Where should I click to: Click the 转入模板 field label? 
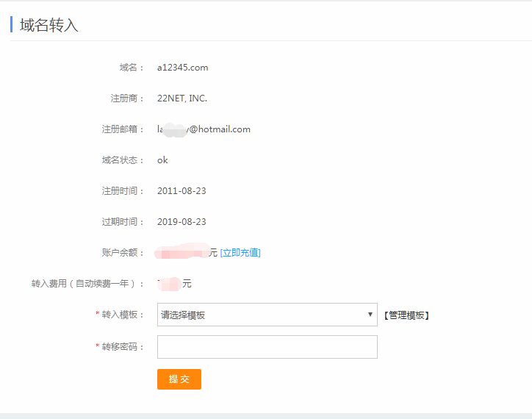(122, 315)
